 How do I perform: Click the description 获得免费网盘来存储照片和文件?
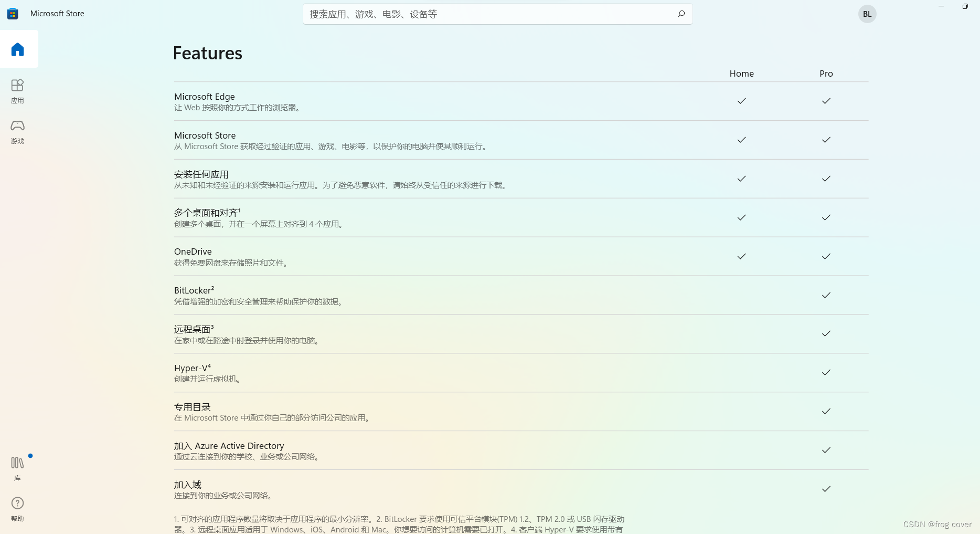(x=232, y=263)
